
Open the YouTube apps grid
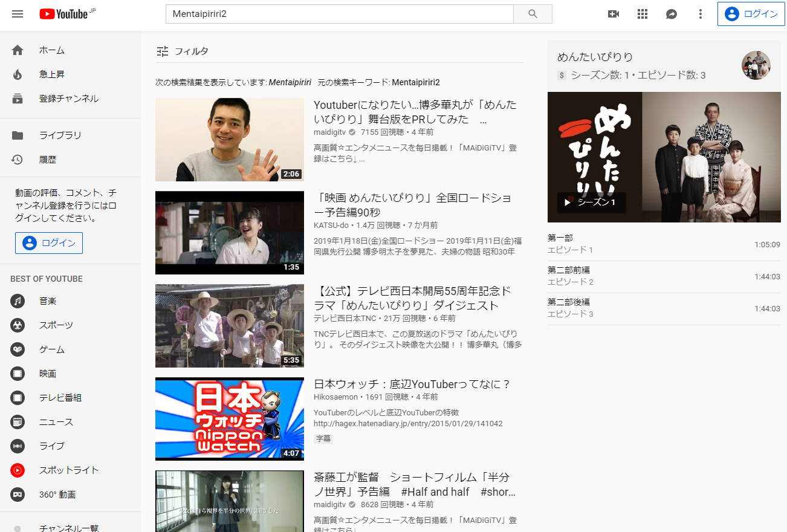pyautogui.click(x=643, y=14)
